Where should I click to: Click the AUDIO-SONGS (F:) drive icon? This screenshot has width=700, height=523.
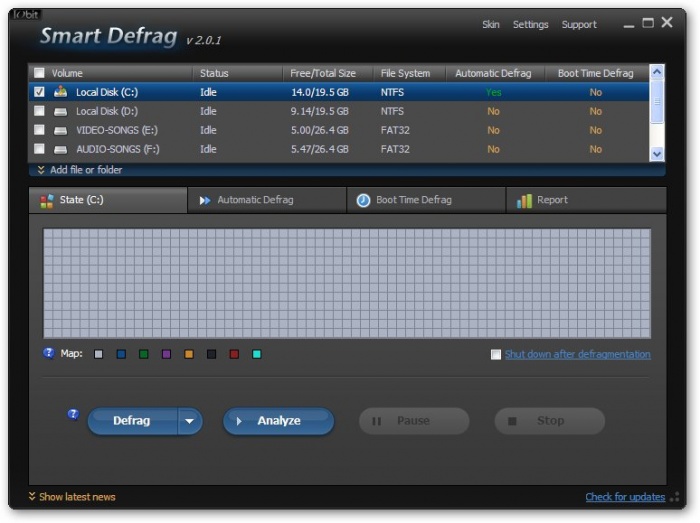coord(60,149)
